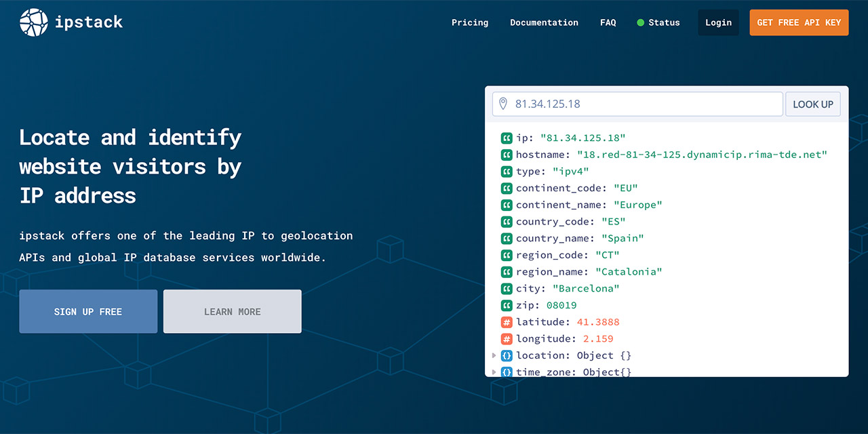Select the region_code value "CT"
868x434 pixels.
pos(607,255)
